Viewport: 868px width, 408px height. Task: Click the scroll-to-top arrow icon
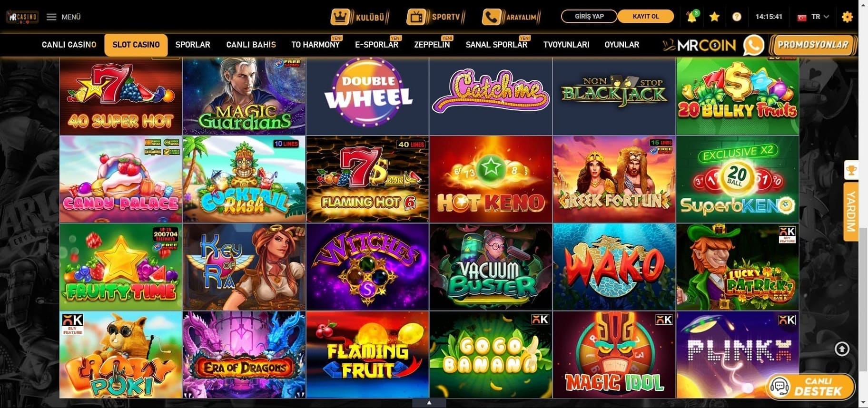click(x=842, y=349)
